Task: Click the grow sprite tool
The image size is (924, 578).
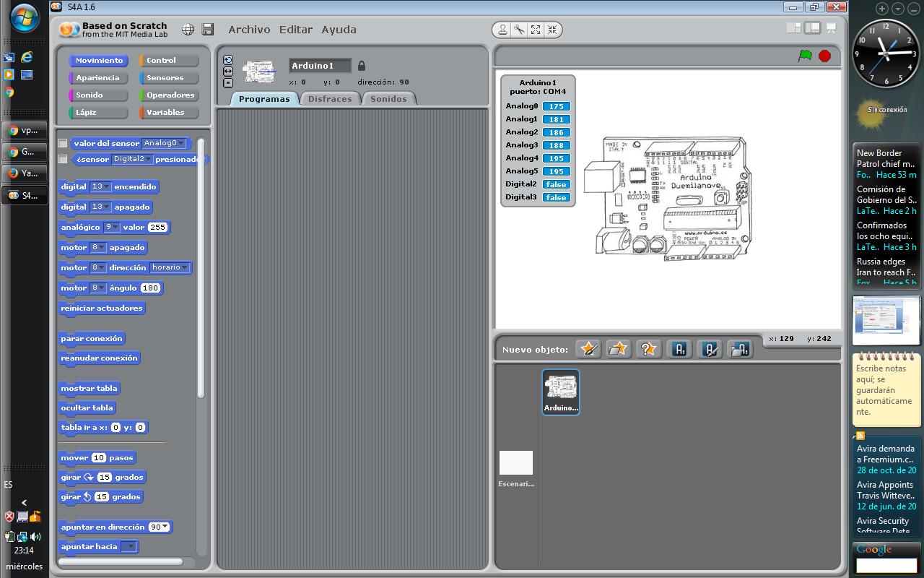Action: pyautogui.click(x=535, y=30)
